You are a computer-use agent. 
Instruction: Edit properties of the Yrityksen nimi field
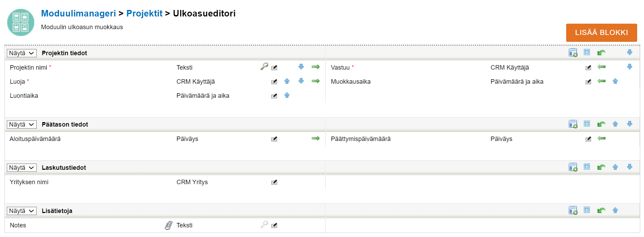point(274,182)
